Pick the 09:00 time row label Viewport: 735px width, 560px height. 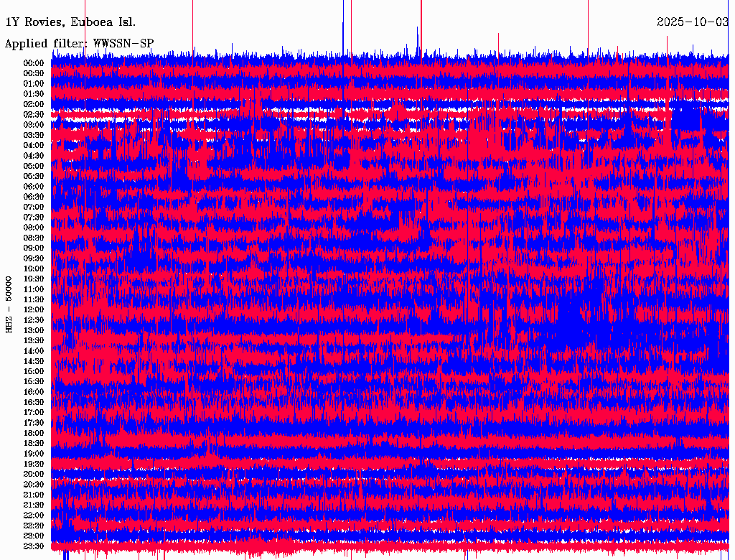34,248
